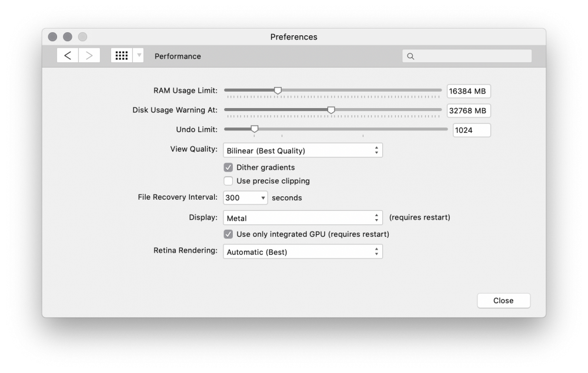Open the dropdown arrow beside the grid icon
The width and height of the screenshot is (588, 373).
(139, 55)
